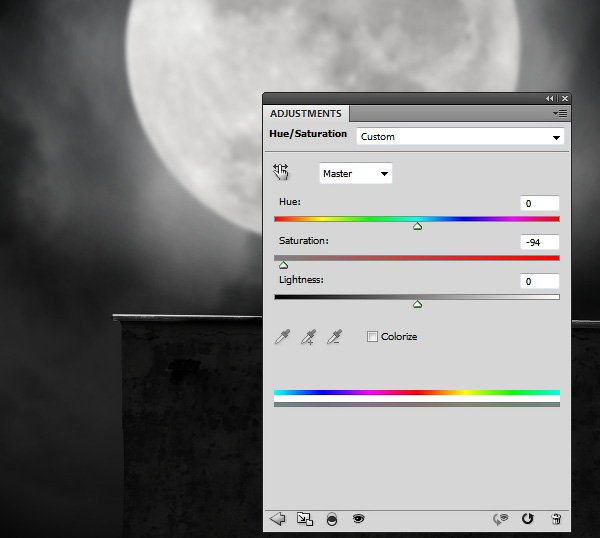The height and width of the screenshot is (538, 600).
Task: Collapse Adjustments panel to icons arrows
Action: [x=550, y=99]
